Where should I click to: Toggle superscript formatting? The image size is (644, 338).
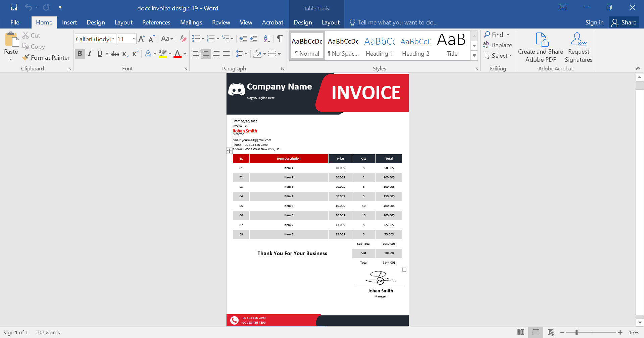pos(135,53)
